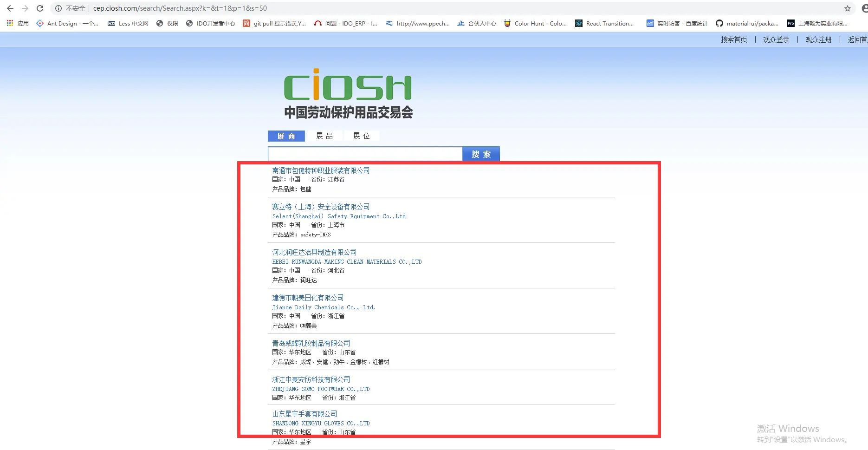The height and width of the screenshot is (450, 868).
Task: Go back using the browser back arrow
Action: click(10, 8)
